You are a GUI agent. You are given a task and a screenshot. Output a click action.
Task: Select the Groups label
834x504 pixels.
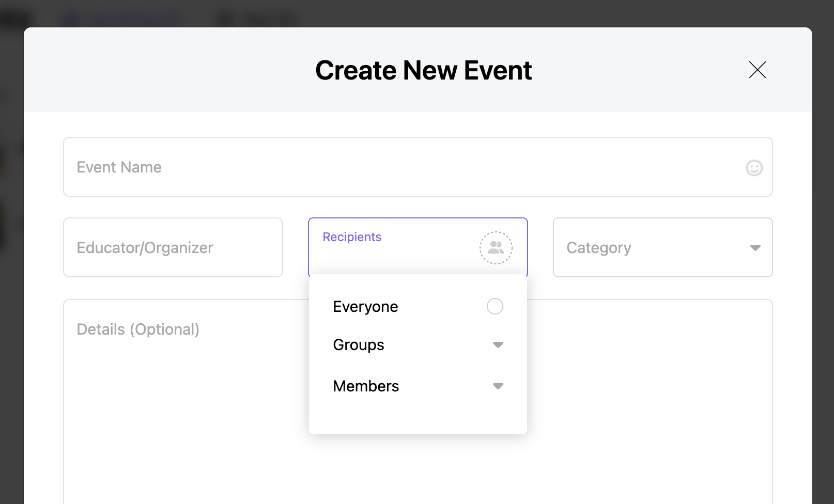(x=359, y=345)
